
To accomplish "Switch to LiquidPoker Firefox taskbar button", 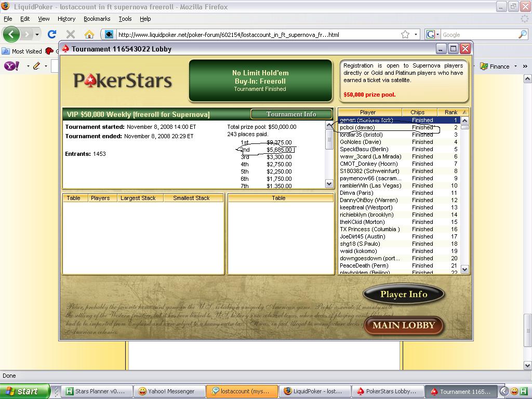I will tap(315, 391).
